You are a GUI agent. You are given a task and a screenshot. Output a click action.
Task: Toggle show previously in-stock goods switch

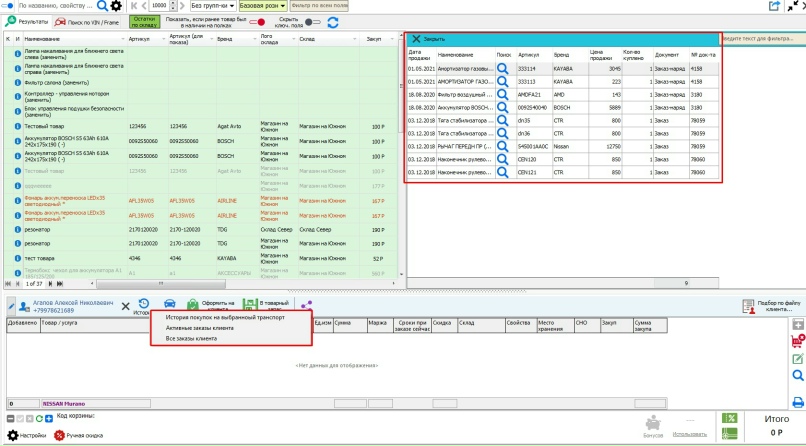[257, 22]
